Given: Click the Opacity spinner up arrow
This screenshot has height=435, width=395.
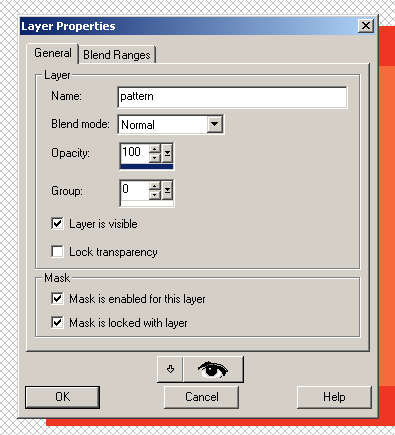Looking at the screenshot, I should [x=155, y=149].
